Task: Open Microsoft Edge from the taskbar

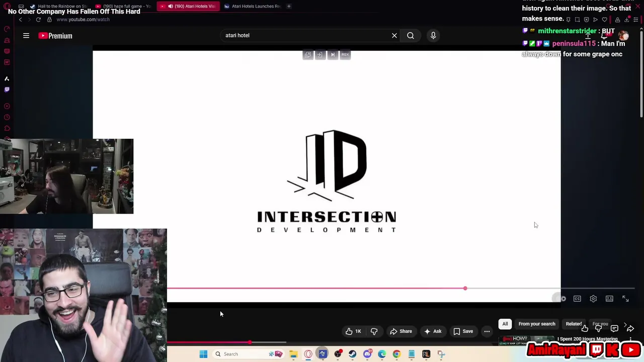Action: [382, 354]
